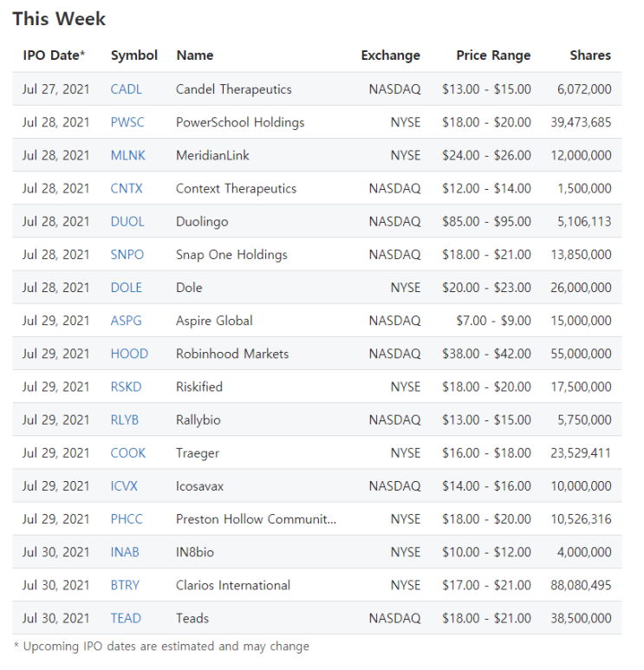Open the SNPO ticker link

[127, 255]
